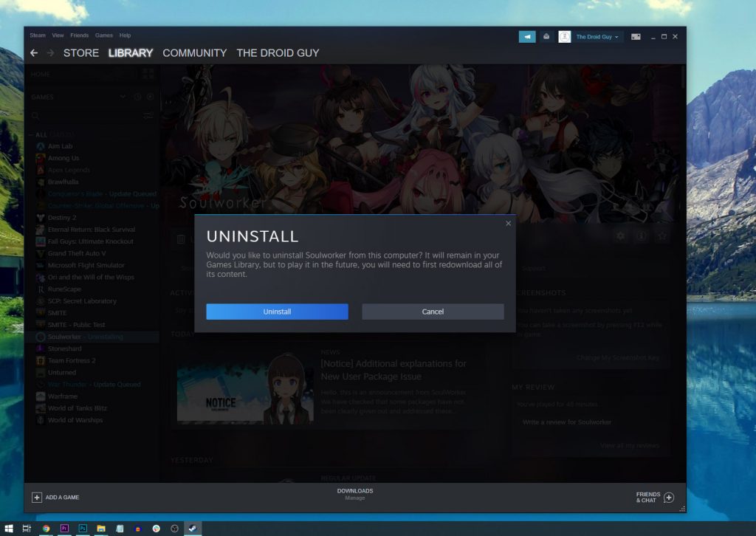Switch to library grid view icon
Screen dimensions: 756x536
[x=148, y=74]
